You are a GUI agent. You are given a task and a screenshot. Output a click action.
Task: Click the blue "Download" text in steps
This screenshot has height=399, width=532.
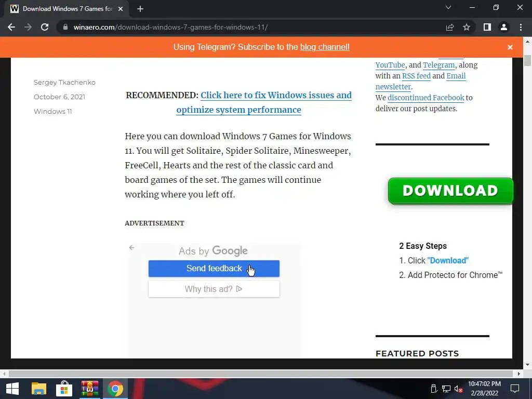point(448,260)
